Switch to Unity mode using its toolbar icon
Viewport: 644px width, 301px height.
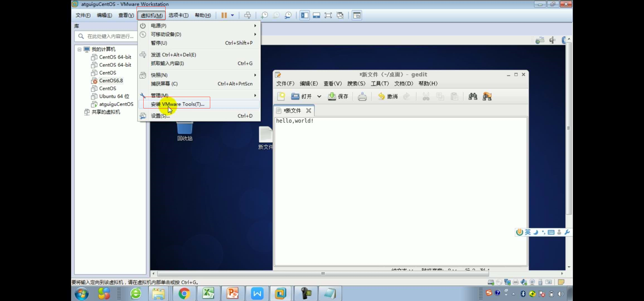340,15
